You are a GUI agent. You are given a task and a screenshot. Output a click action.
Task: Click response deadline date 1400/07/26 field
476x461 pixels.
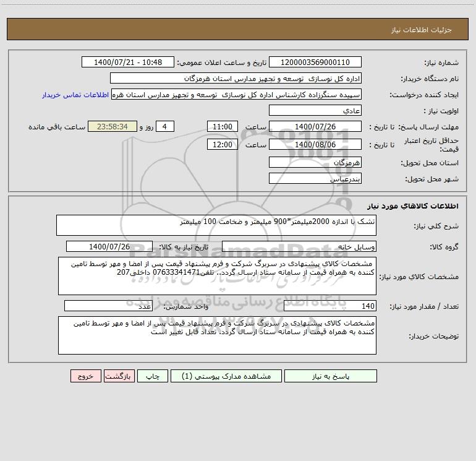[315, 126]
